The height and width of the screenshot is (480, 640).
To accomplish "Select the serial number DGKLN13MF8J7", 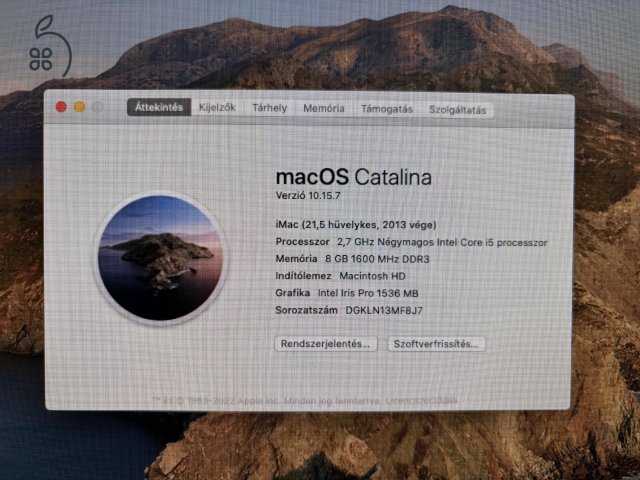I will click(x=384, y=310).
